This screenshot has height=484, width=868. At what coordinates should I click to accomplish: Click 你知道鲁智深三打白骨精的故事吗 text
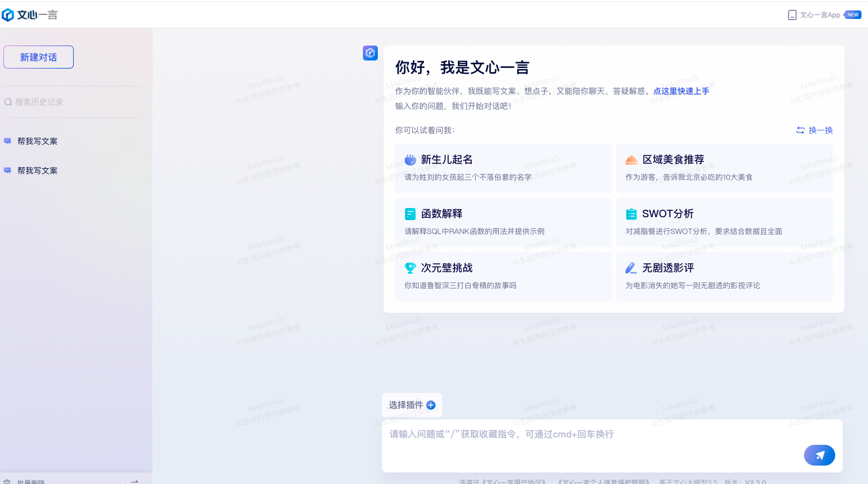click(x=460, y=286)
